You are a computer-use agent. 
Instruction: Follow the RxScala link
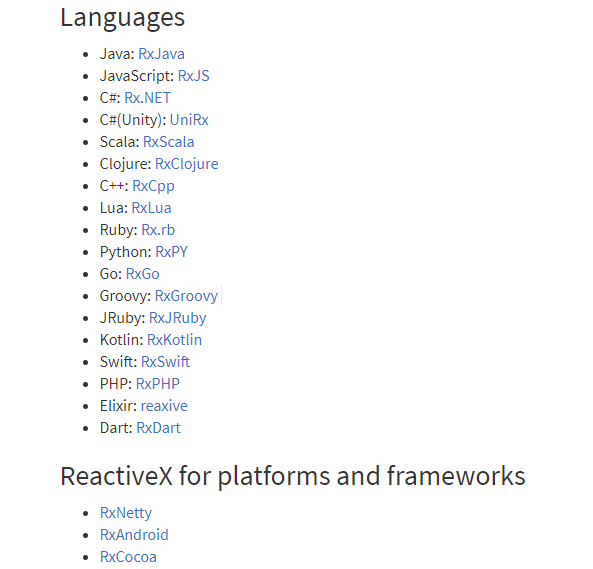169,142
